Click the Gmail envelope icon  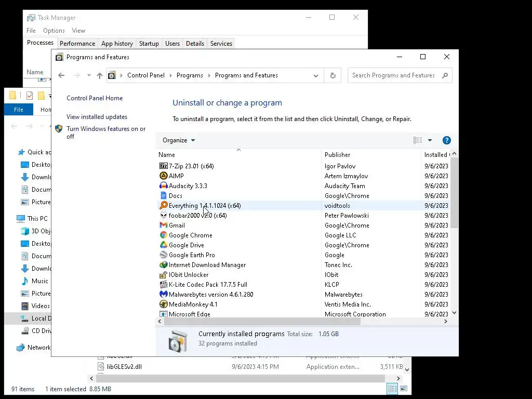164,225
